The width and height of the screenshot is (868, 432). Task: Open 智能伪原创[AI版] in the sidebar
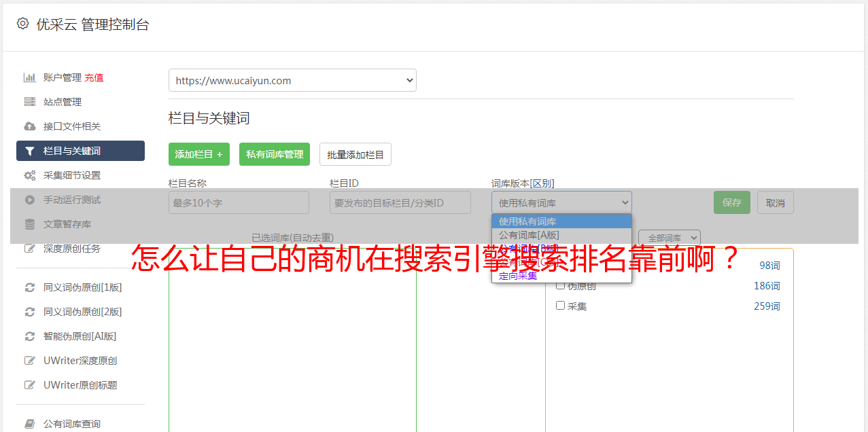click(x=80, y=336)
